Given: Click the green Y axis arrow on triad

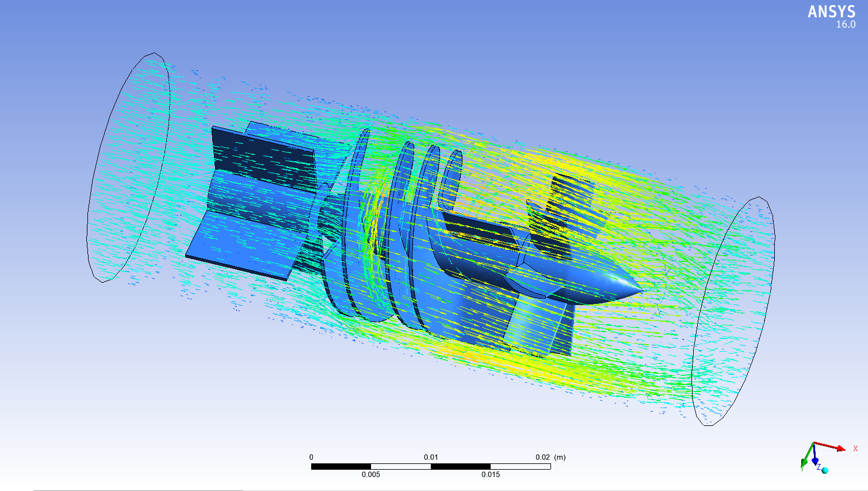Looking at the screenshot, I should (x=806, y=458).
